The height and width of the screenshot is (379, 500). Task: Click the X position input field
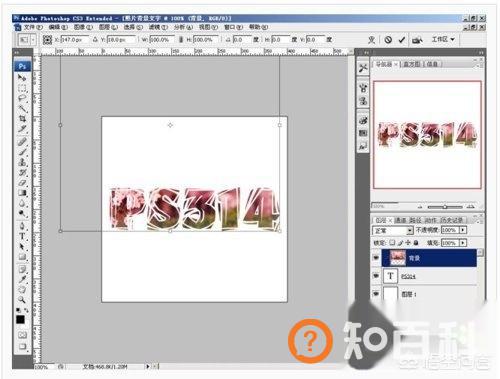pyautogui.click(x=74, y=40)
